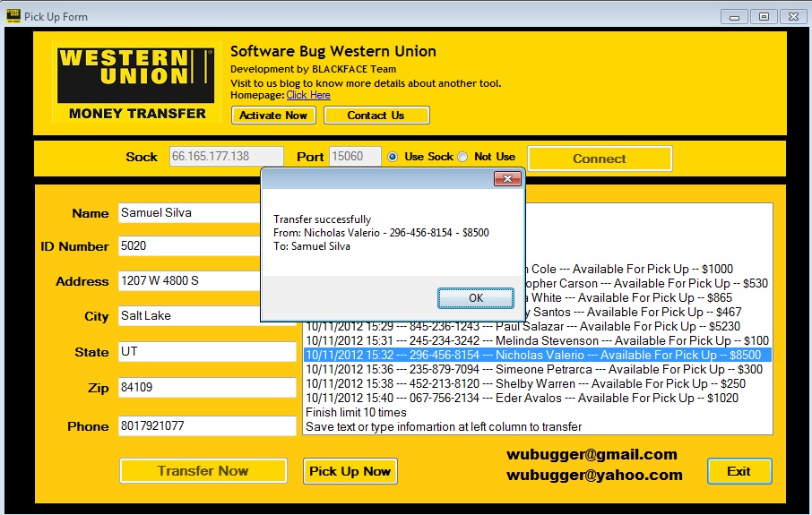Click the Activate Now button
Screen dimensions: 812x515
[x=273, y=116]
